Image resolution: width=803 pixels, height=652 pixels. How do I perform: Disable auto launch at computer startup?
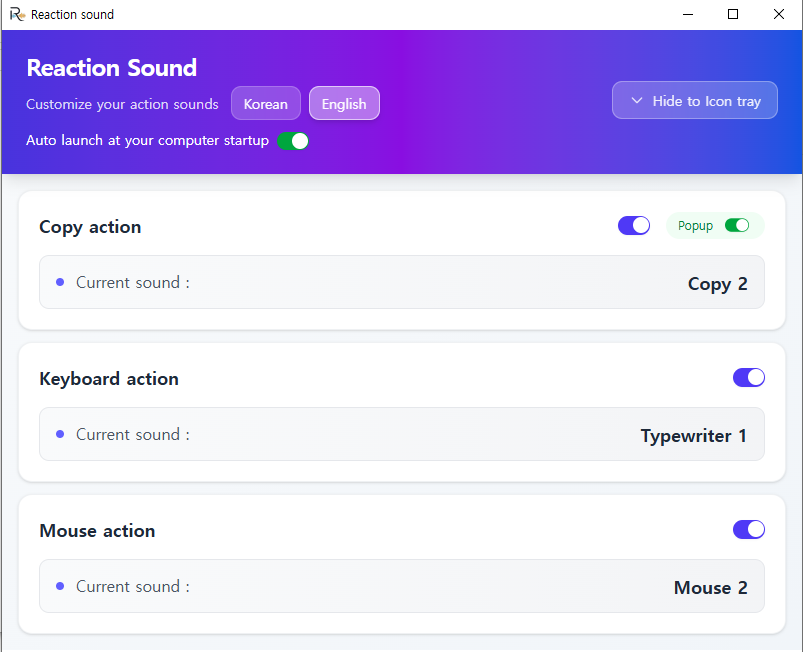[x=293, y=141]
